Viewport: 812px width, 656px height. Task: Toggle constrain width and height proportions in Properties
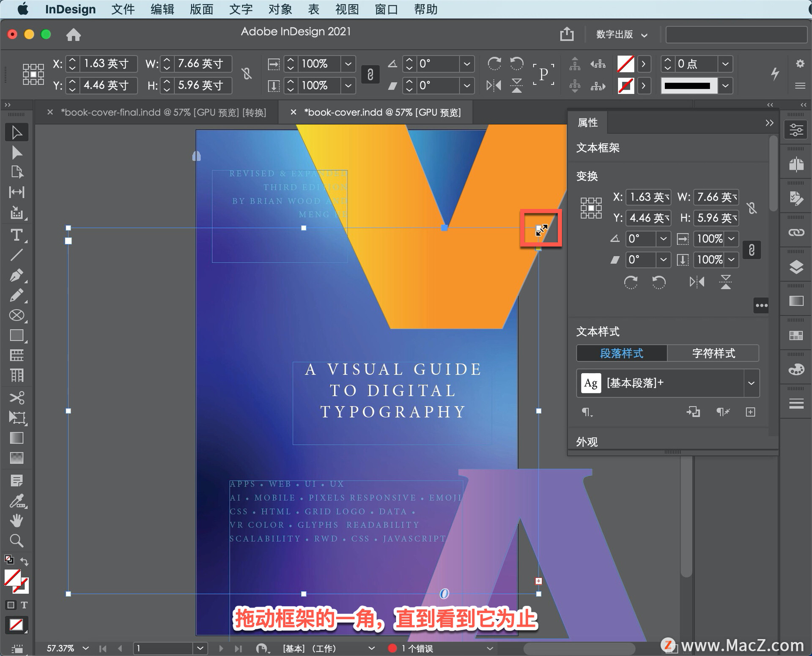pyautogui.click(x=752, y=208)
